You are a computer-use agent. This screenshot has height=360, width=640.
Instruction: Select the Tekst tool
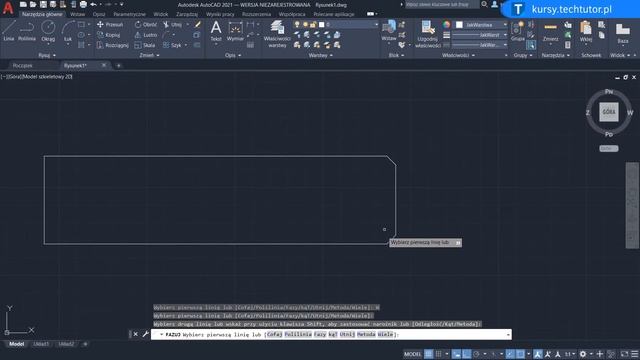(x=216, y=31)
